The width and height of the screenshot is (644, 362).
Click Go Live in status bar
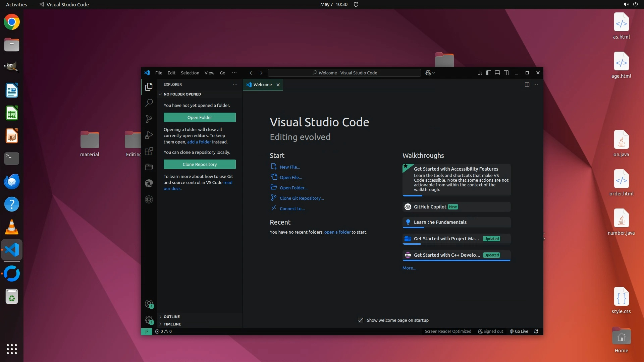tap(519, 331)
